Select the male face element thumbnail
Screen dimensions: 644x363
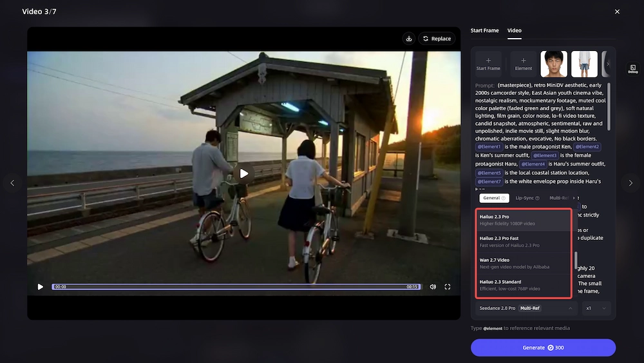point(554,64)
